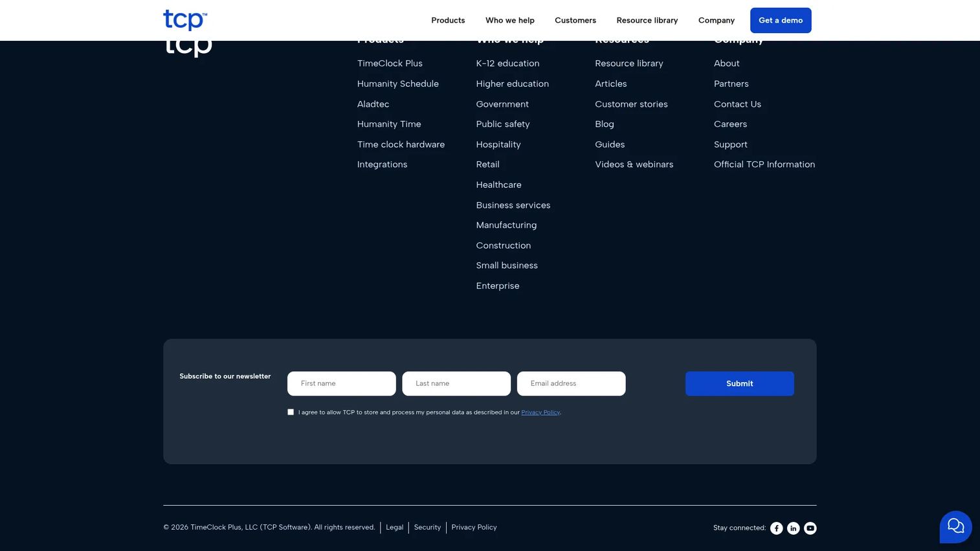Click the blue tcp logo in header
Image resolution: width=980 pixels, height=551 pixels.
coord(185,20)
